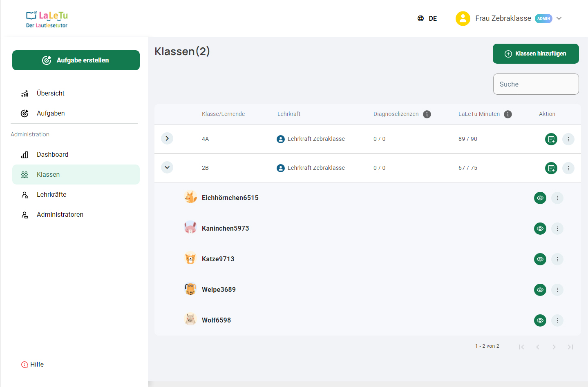Expand the class 4A row
This screenshot has width=588, height=387.
pos(167,138)
